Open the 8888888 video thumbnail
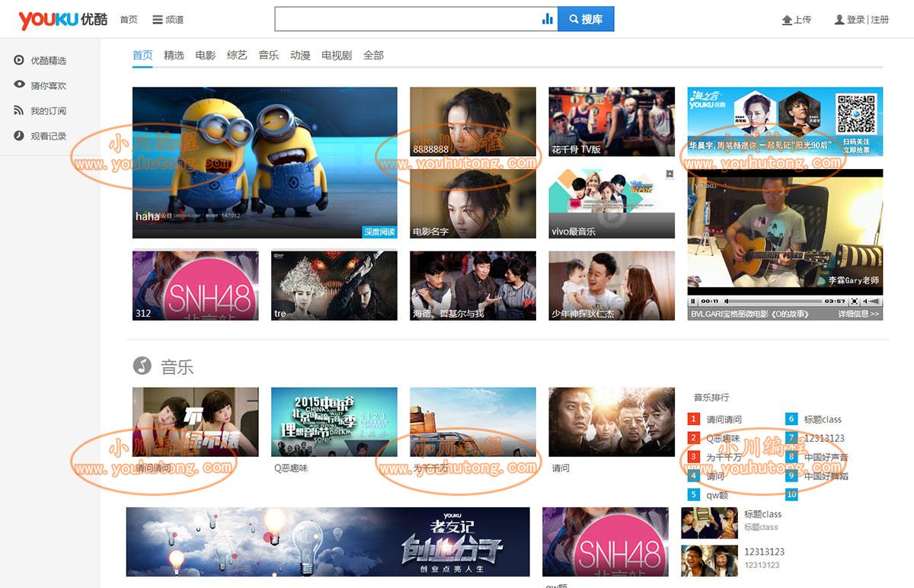The image size is (914, 588). pyautogui.click(x=473, y=122)
